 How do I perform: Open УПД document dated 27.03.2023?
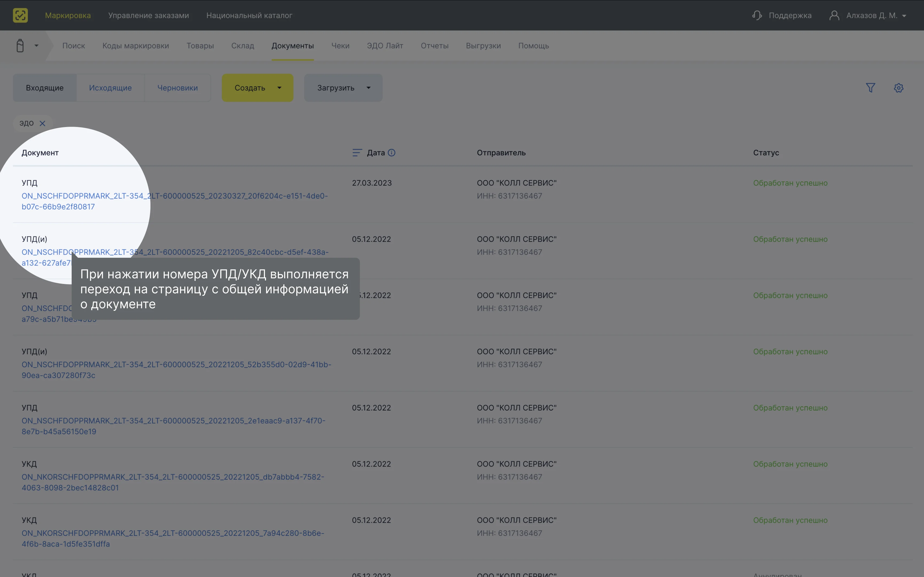pyautogui.click(x=175, y=201)
